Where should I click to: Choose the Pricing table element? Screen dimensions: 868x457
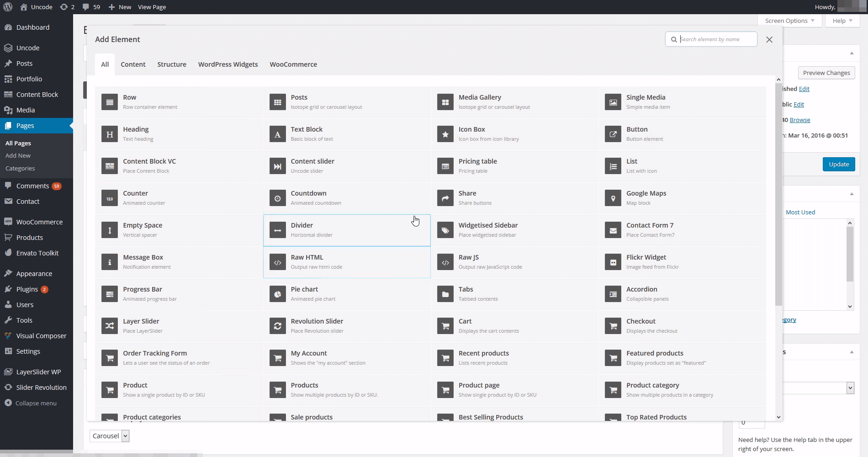[x=514, y=166]
